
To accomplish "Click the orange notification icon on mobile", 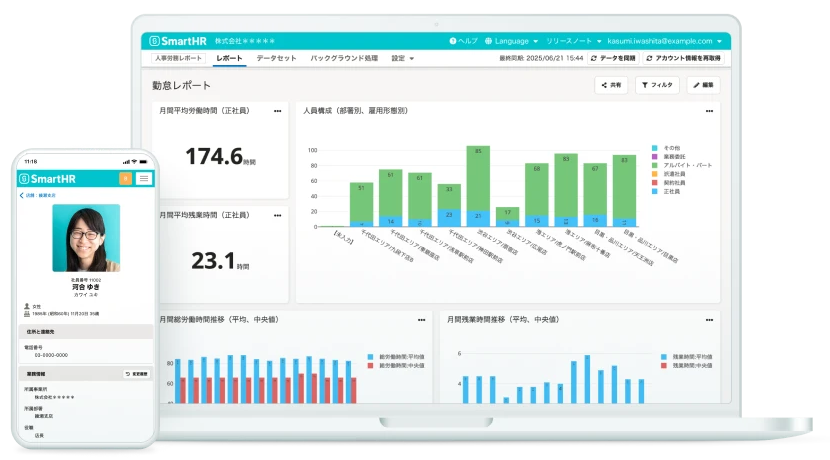I will [125, 178].
